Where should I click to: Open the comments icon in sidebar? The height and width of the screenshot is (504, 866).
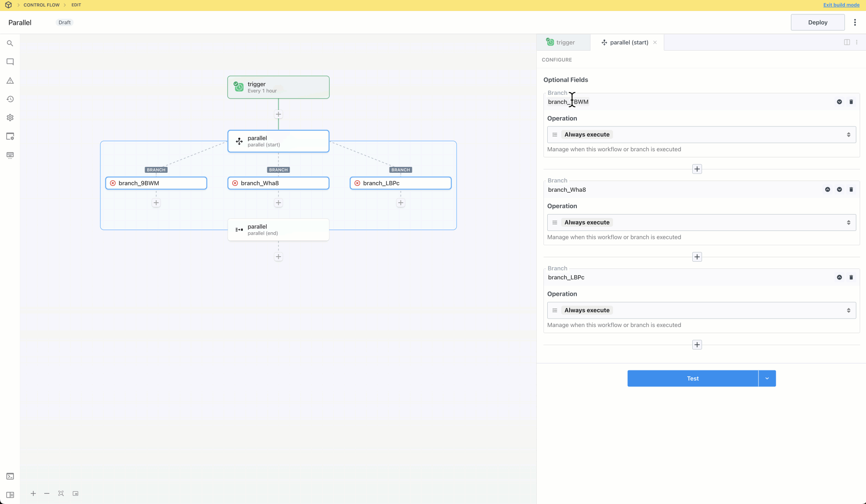click(x=10, y=62)
